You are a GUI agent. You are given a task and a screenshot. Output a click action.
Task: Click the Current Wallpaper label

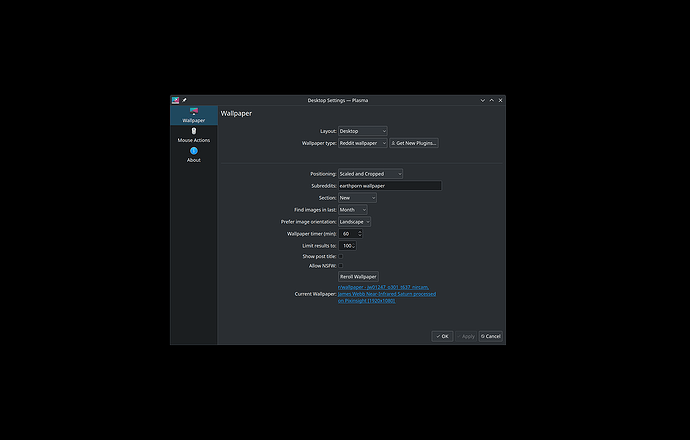(x=316, y=294)
